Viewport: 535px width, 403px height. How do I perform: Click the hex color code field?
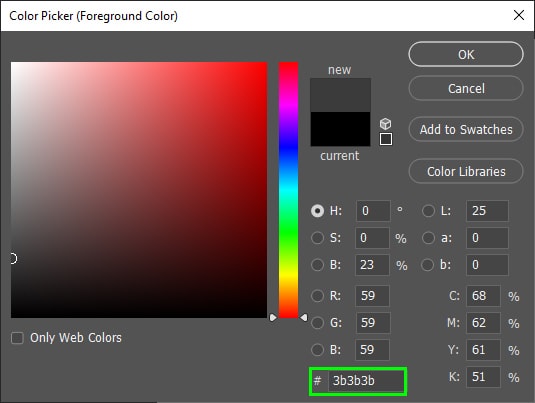(366, 381)
